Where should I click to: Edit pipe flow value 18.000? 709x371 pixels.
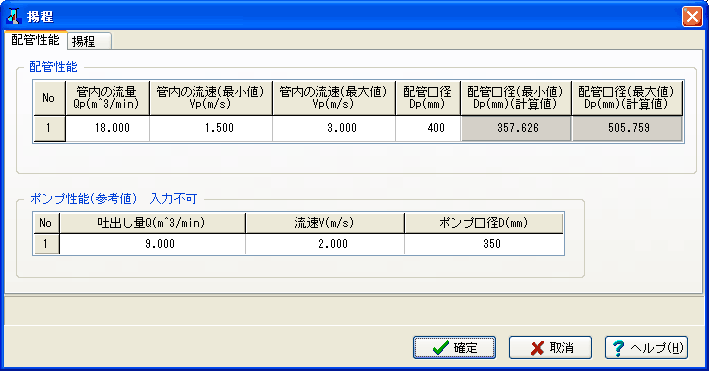108,128
